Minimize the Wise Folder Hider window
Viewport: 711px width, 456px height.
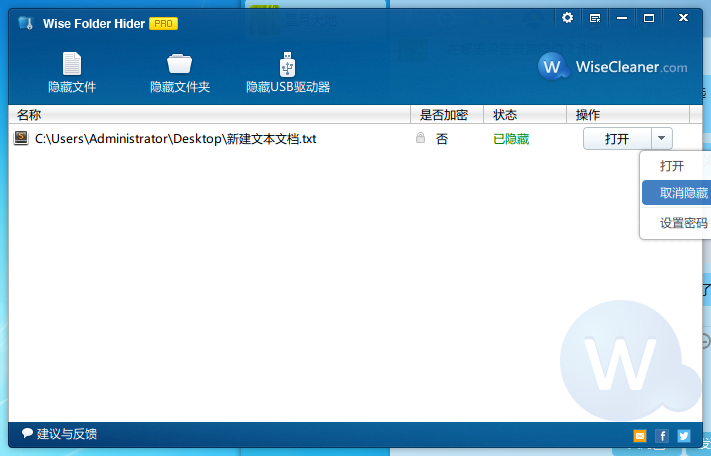point(622,18)
